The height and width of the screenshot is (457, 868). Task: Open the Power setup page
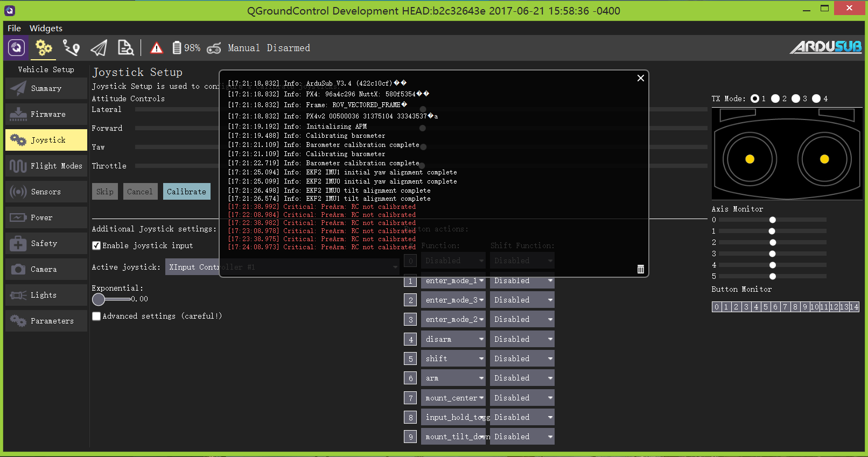tap(46, 217)
